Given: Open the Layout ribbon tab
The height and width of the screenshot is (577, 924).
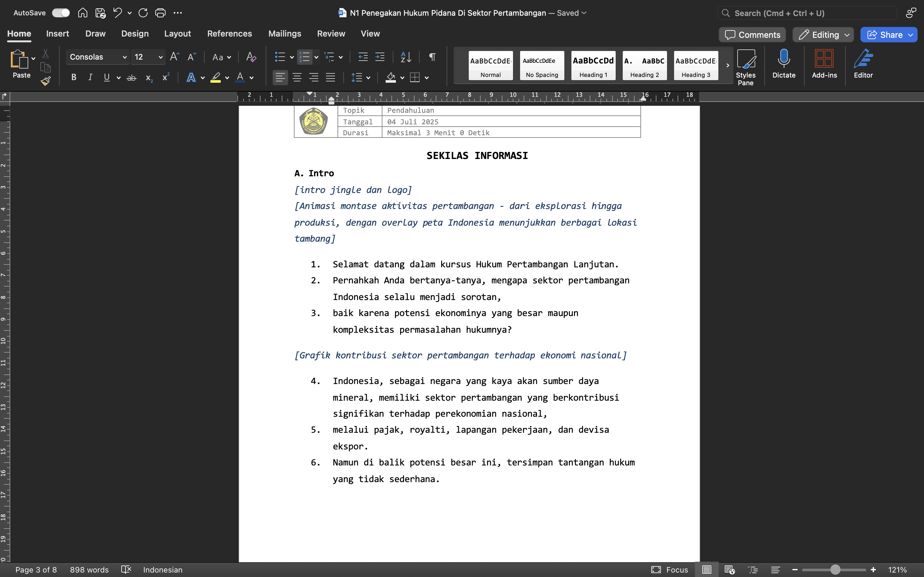Looking at the screenshot, I should click(177, 34).
